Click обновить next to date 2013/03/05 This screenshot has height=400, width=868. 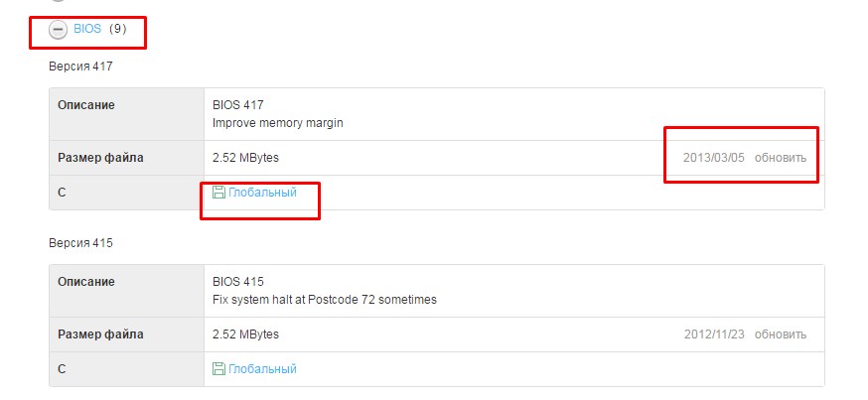[x=780, y=158]
